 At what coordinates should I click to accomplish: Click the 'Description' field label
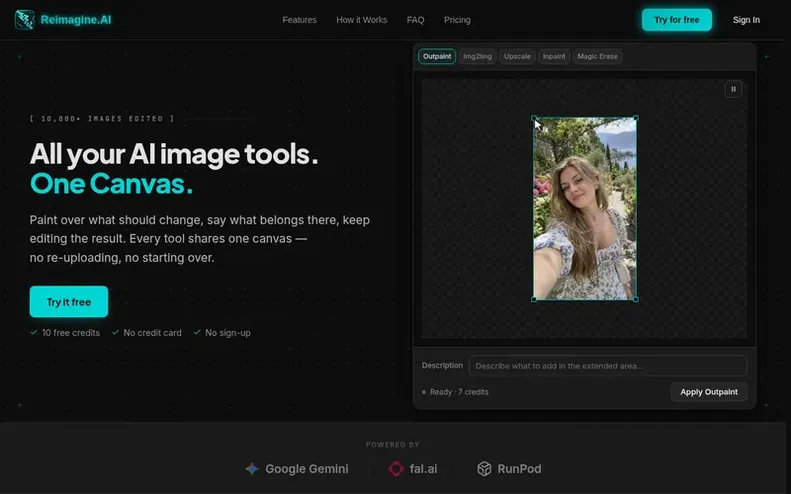[x=442, y=365]
